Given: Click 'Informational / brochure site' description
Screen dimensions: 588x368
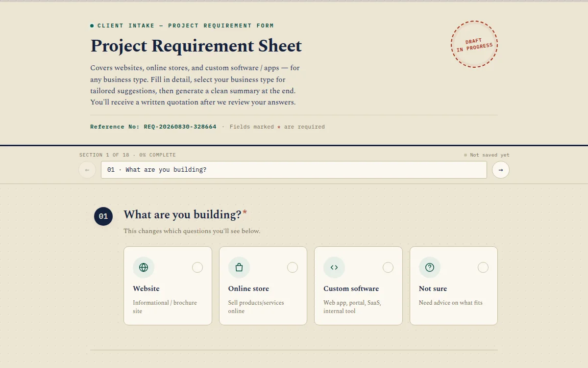Looking at the screenshot, I should (x=165, y=307).
